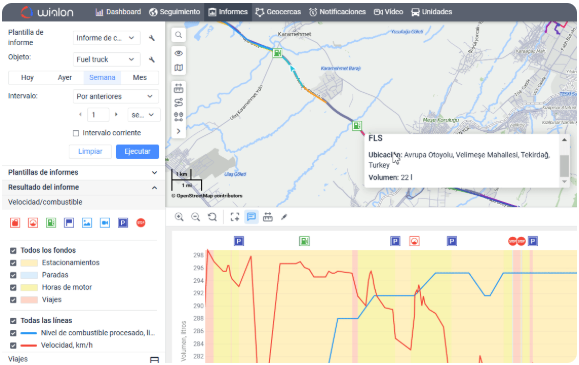Toggle video marker icon
The height and width of the screenshot is (365, 579).
point(105,223)
